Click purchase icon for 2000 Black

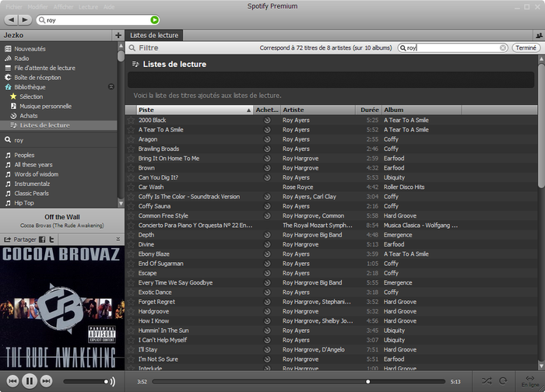(x=267, y=120)
